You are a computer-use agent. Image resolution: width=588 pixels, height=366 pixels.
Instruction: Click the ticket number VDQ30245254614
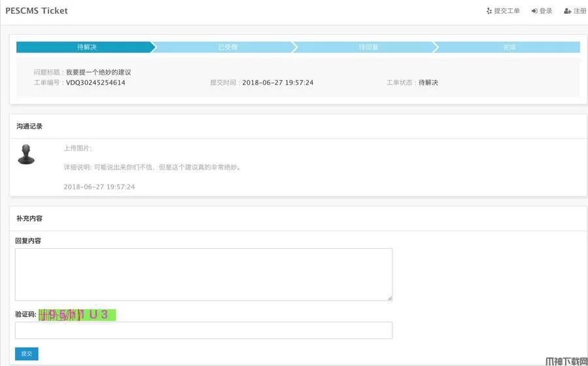(x=95, y=83)
